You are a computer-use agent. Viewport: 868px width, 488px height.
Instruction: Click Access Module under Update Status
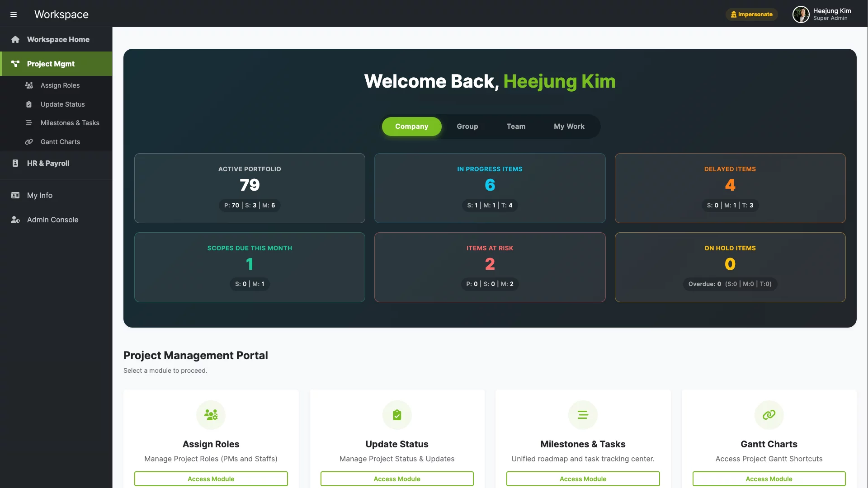click(397, 479)
